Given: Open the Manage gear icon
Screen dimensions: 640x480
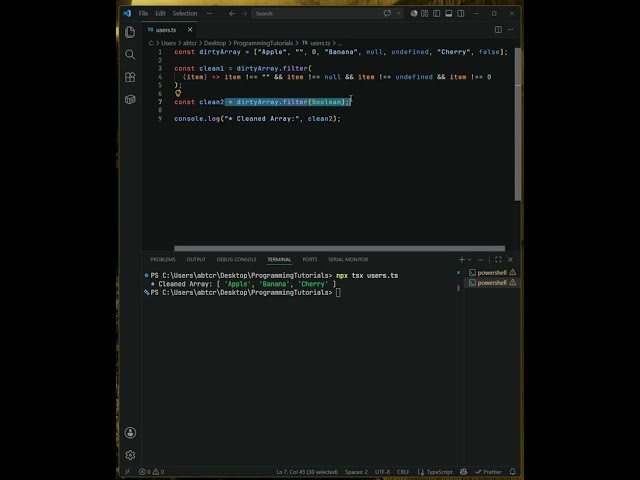Looking at the screenshot, I should (x=130, y=455).
